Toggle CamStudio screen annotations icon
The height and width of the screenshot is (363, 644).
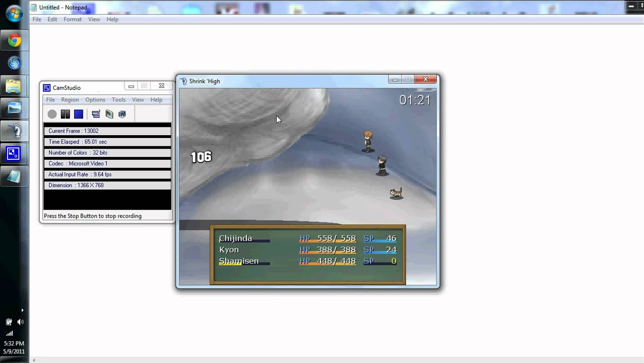(x=96, y=114)
